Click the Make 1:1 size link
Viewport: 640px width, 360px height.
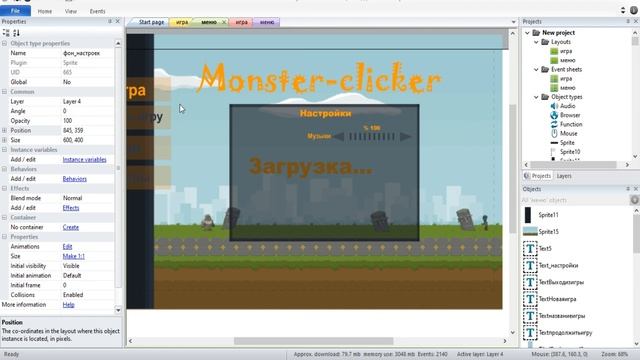[x=73, y=256]
